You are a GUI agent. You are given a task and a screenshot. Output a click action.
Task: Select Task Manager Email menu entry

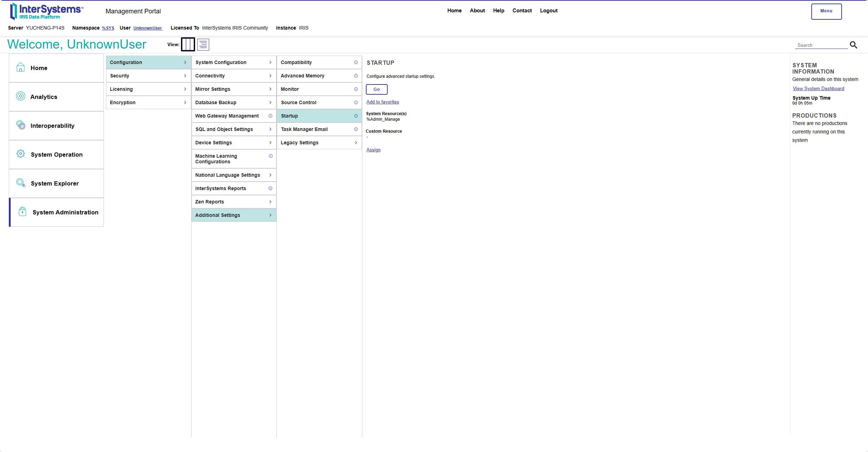click(x=304, y=129)
